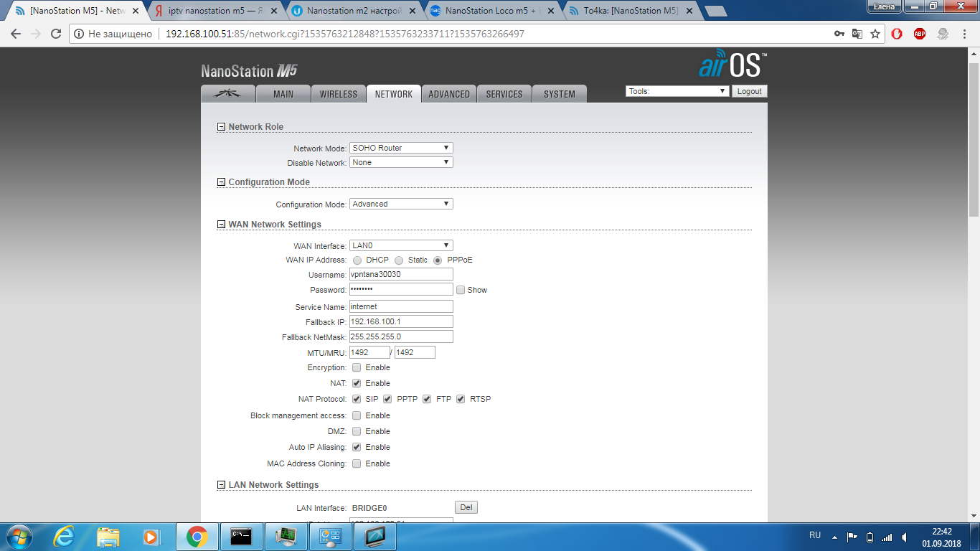The width and height of the screenshot is (980, 551).
Task: Open Chrome's three-dot menu
Action: click(x=965, y=34)
